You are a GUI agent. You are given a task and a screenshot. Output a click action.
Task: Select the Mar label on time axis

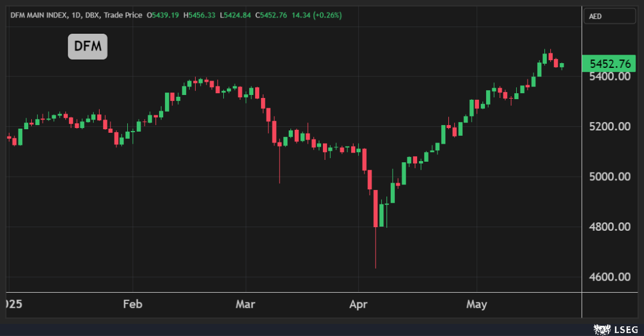(245, 304)
